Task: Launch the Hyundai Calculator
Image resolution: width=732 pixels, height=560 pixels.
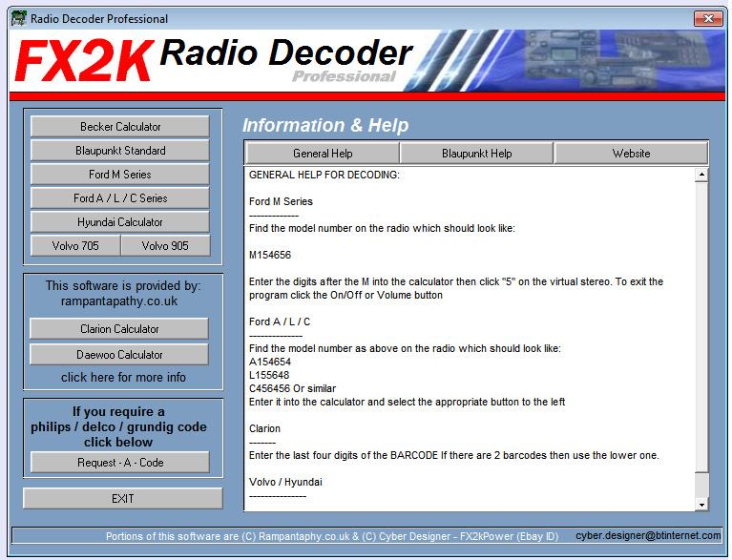Action: [x=120, y=221]
